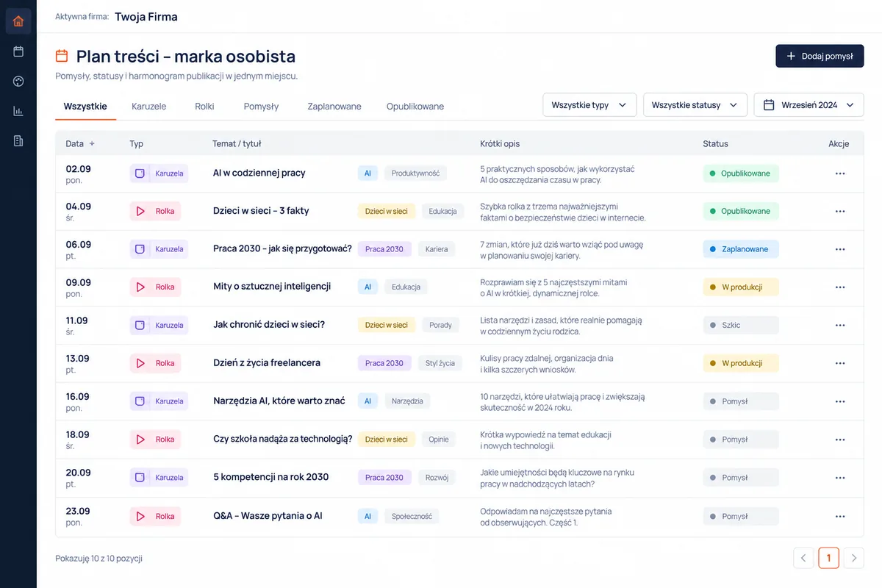Click the Styl życia tag
The height and width of the screenshot is (588, 882).
tap(440, 363)
